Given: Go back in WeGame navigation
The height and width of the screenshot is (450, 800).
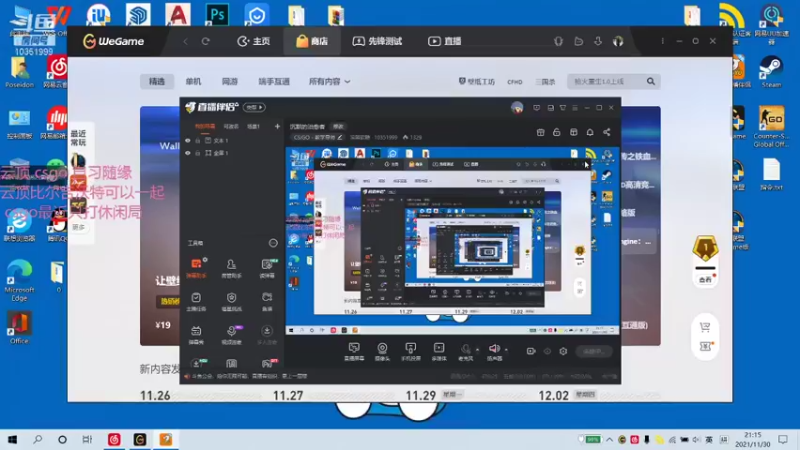Looking at the screenshot, I should click(x=185, y=41).
